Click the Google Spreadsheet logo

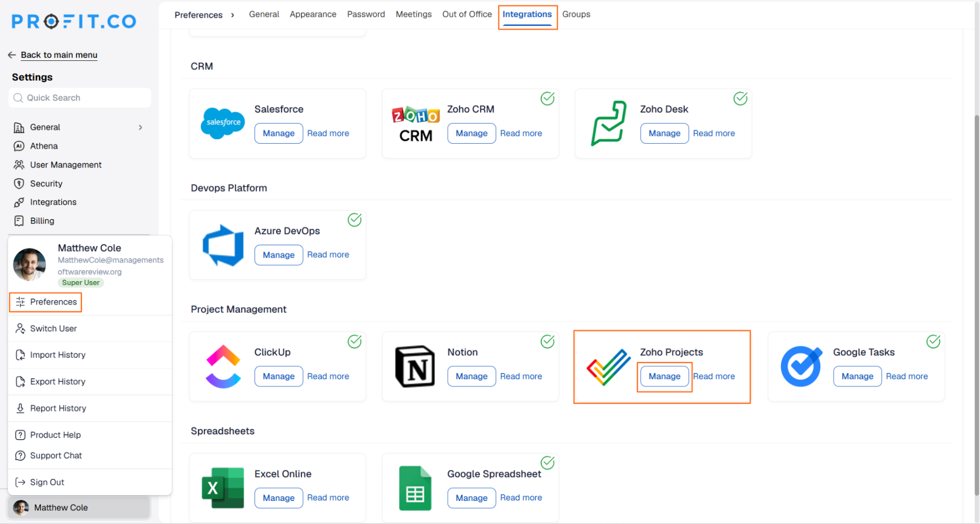click(415, 488)
